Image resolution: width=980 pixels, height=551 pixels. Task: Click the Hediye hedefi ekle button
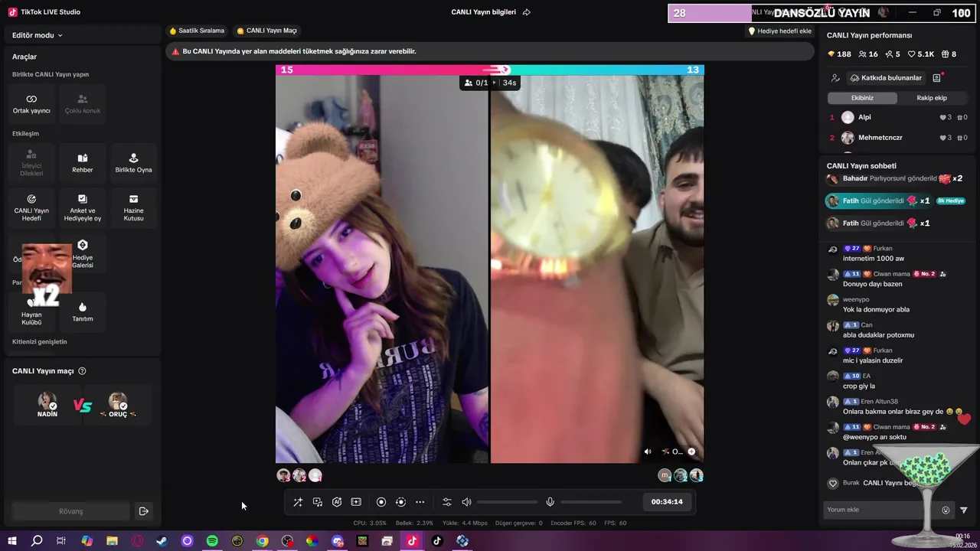[x=779, y=31]
